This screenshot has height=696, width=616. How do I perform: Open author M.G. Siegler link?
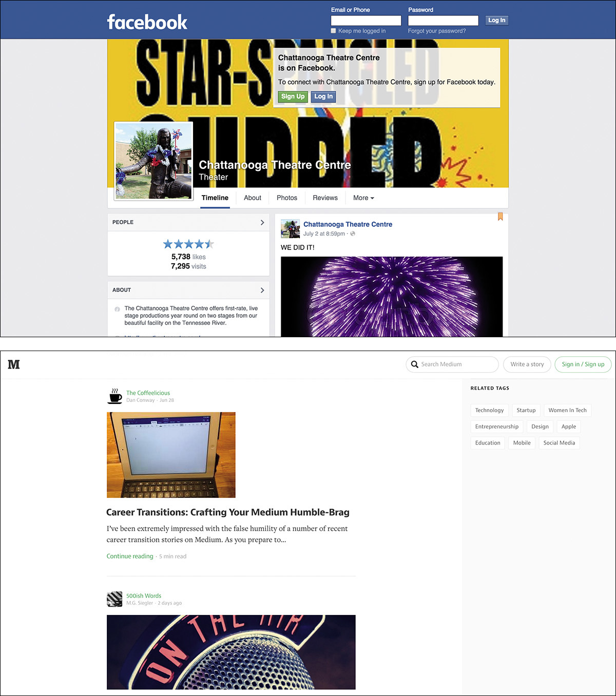tap(140, 603)
